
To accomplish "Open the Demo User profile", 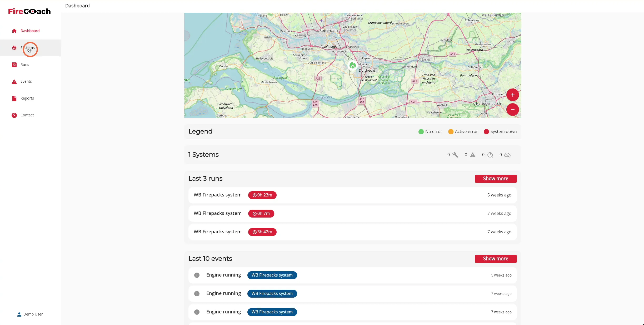I will pos(30,314).
